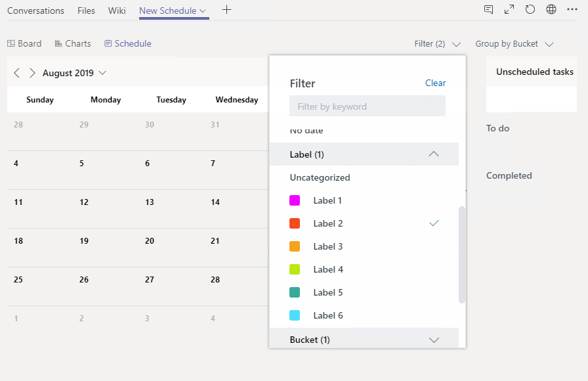
Task: Select August 7 on calendar
Action: (x=213, y=164)
